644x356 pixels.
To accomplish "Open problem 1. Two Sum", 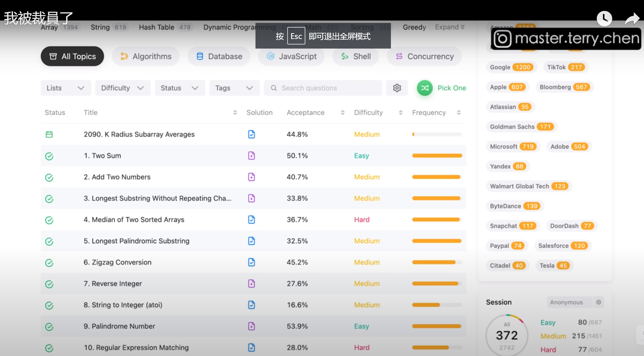I will tap(102, 156).
